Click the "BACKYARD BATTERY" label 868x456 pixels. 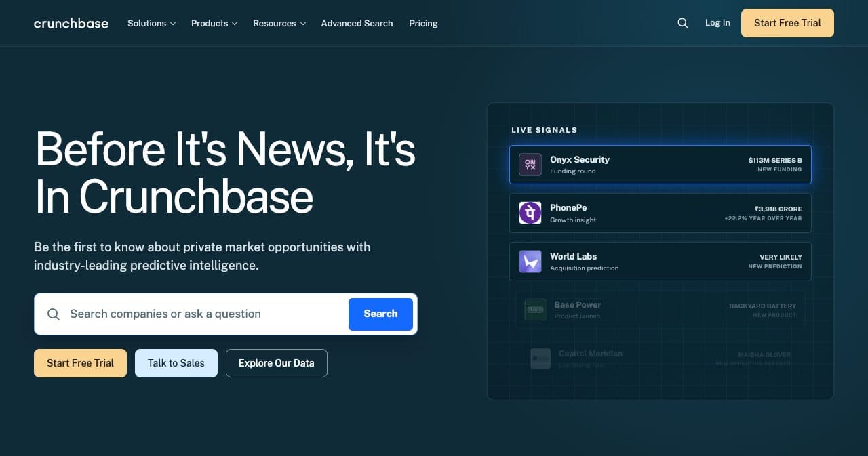763,306
